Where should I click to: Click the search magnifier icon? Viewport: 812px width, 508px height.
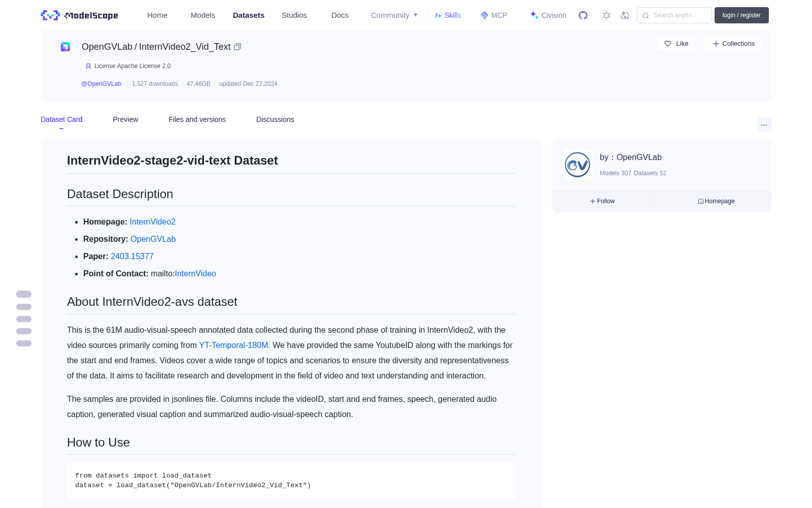[646, 15]
